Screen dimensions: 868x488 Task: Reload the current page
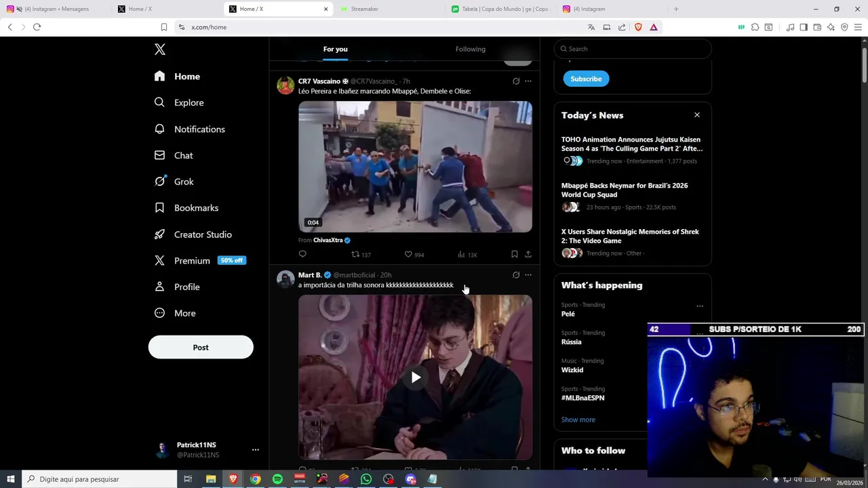tap(37, 27)
